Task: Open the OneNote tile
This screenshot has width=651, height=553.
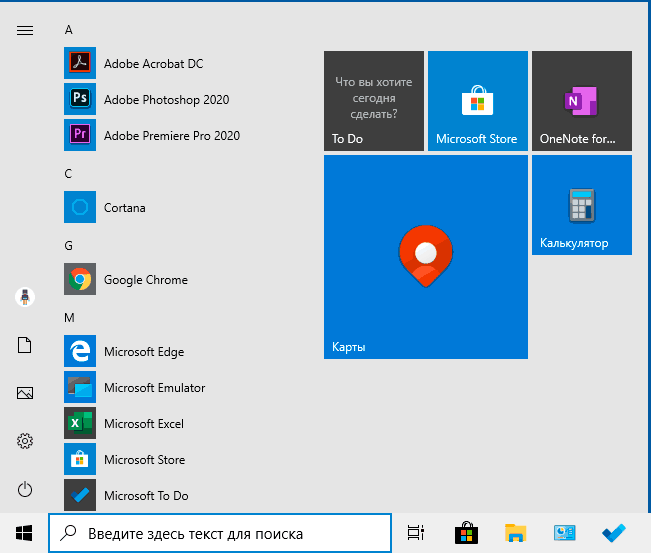Action: tap(582, 101)
